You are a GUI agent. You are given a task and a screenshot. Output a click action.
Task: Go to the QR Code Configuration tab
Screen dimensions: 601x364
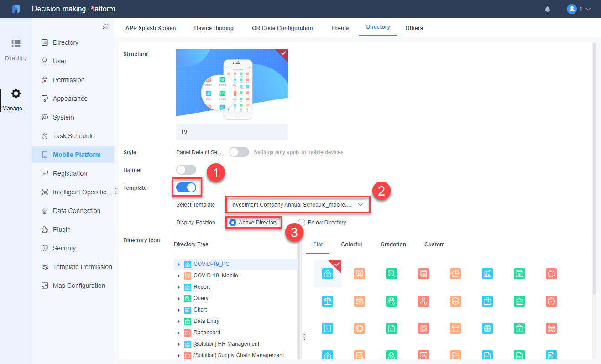(282, 28)
